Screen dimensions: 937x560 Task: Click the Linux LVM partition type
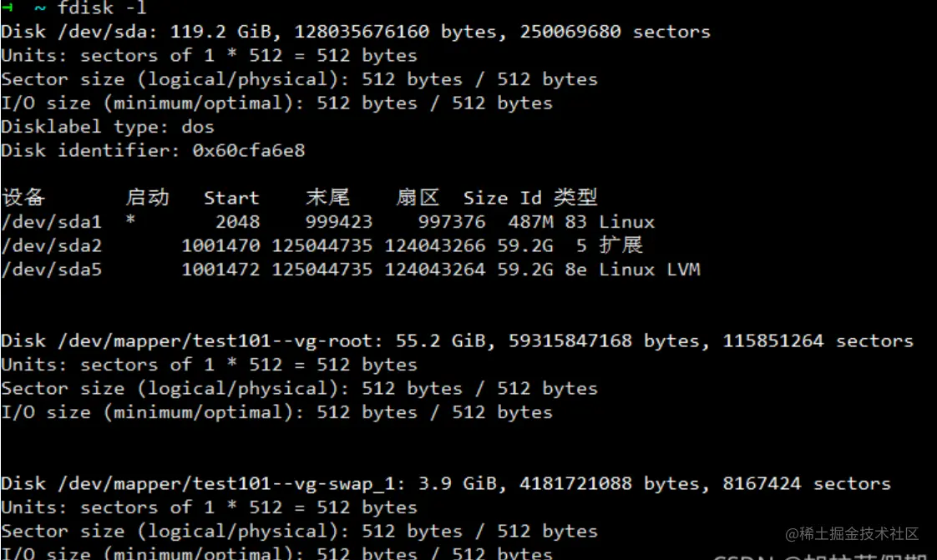pyautogui.click(x=649, y=269)
